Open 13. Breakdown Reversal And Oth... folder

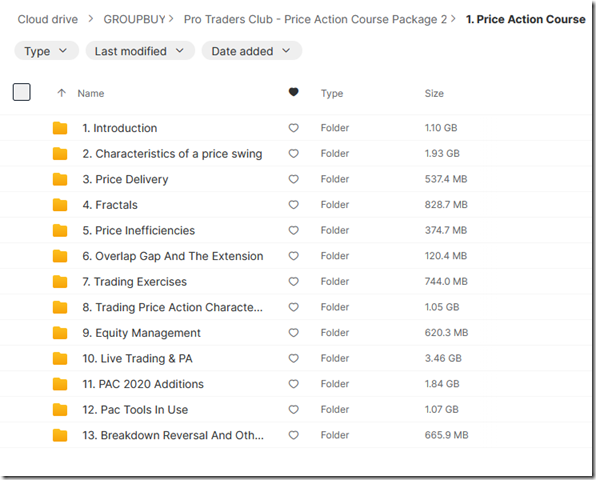click(173, 435)
